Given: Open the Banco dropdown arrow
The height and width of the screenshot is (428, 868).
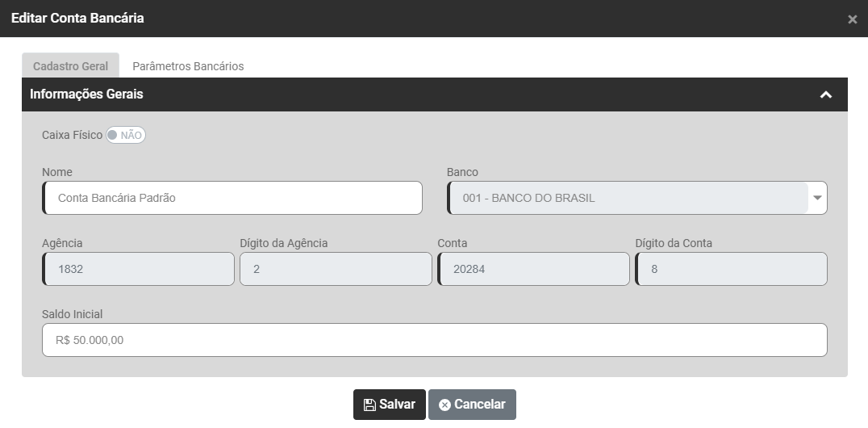Looking at the screenshot, I should point(817,198).
